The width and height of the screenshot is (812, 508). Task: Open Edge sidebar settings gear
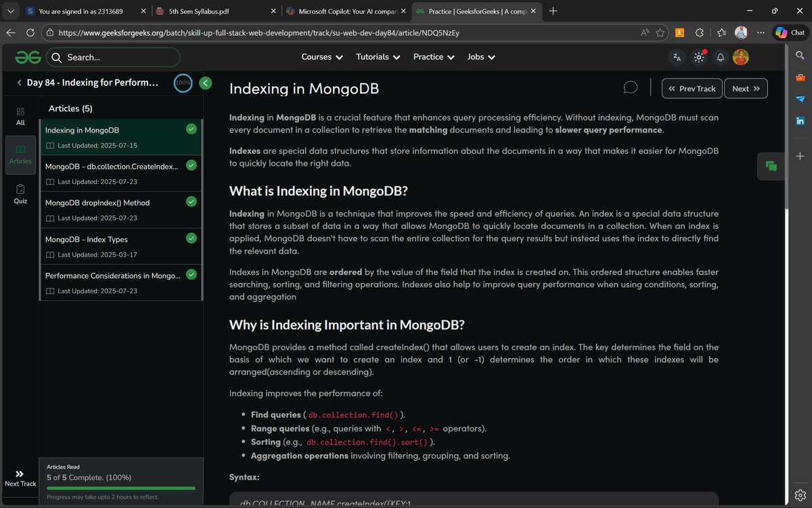pos(800,494)
